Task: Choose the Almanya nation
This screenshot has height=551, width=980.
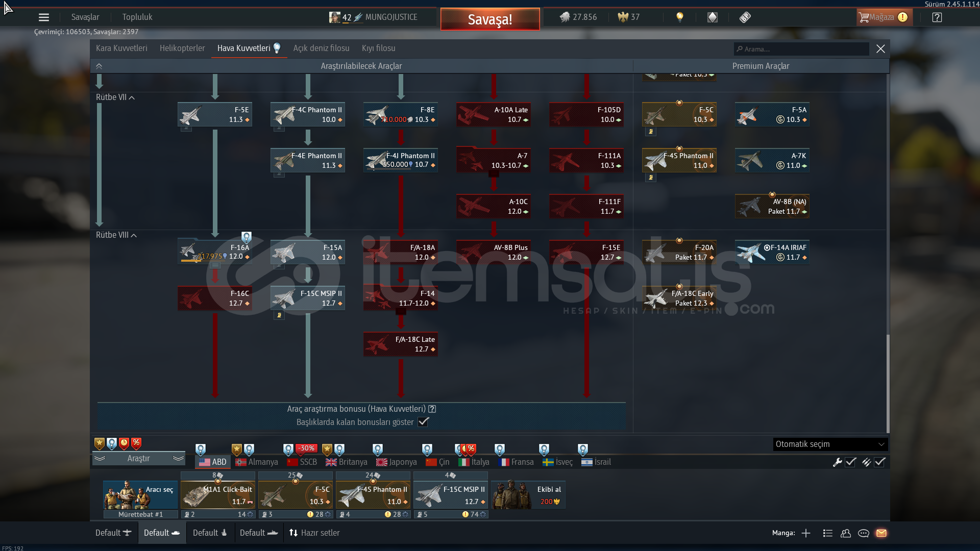Action: (257, 462)
